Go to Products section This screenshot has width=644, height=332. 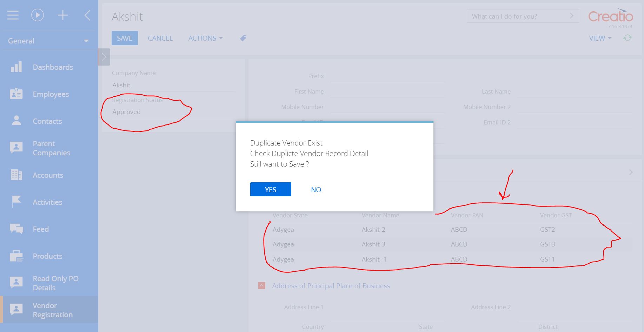[x=47, y=256]
